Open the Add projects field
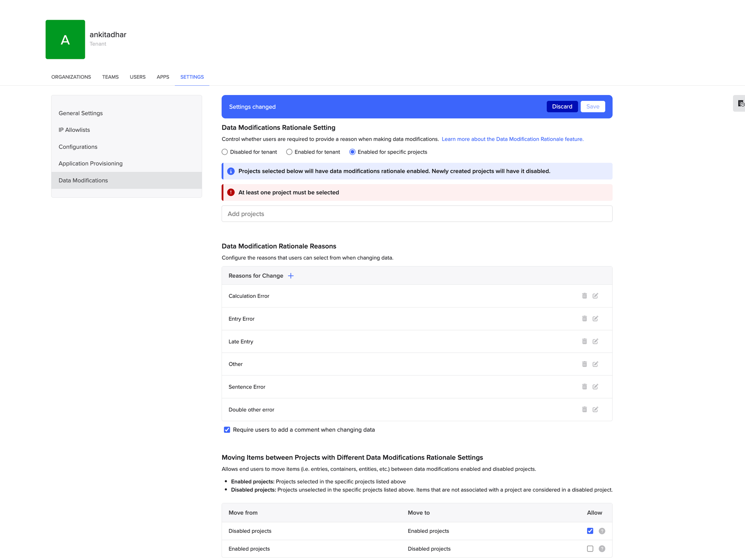Image resolution: width=745 pixels, height=560 pixels. tap(417, 214)
